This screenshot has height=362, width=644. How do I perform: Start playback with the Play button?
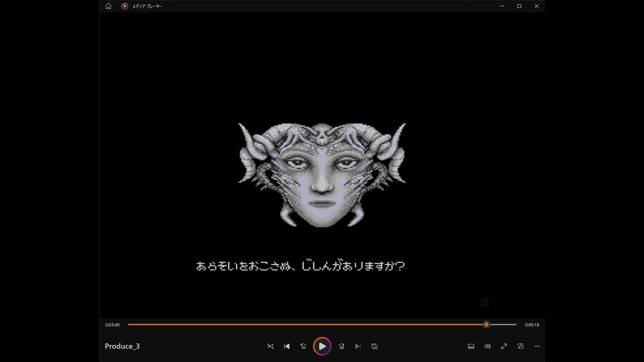pyautogui.click(x=322, y=346)
